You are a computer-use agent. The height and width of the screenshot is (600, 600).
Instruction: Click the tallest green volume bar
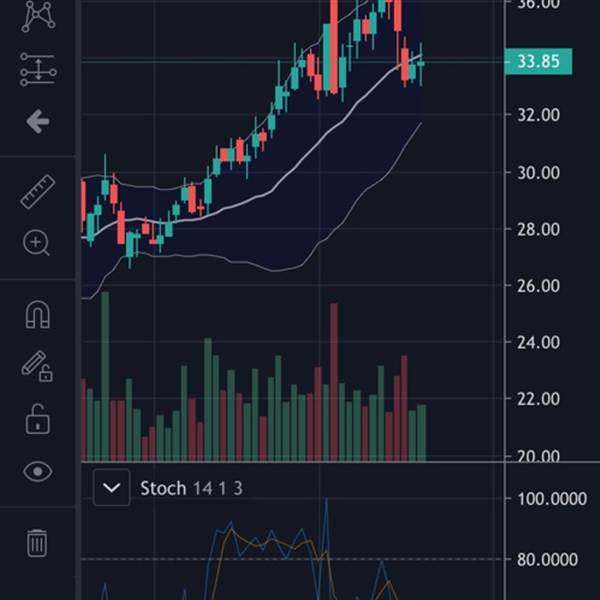105,376
